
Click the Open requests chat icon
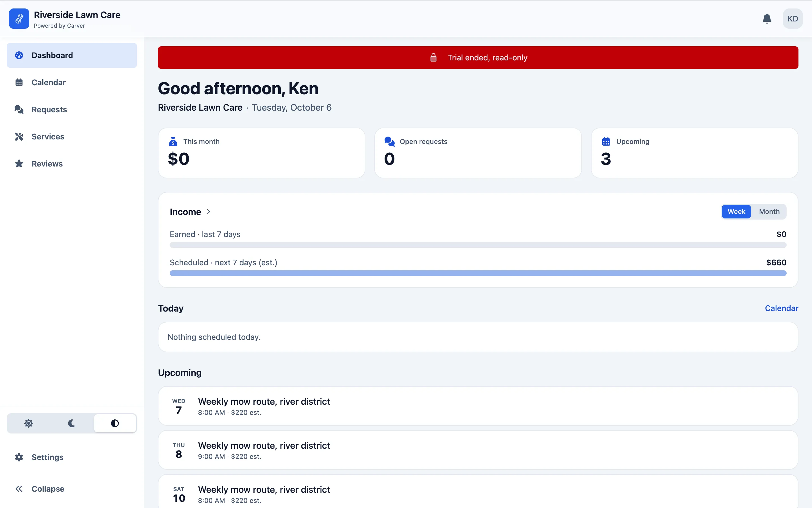coord(390,141)
